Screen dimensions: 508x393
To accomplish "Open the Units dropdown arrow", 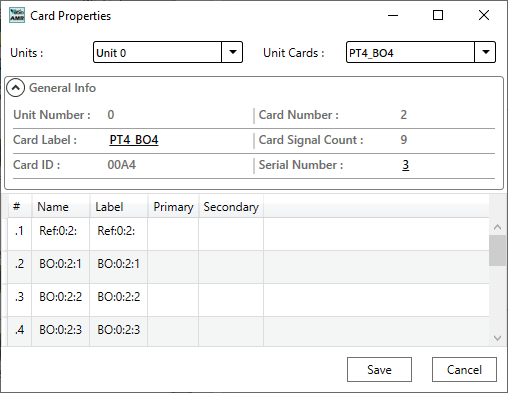I will tap(232, 52).
